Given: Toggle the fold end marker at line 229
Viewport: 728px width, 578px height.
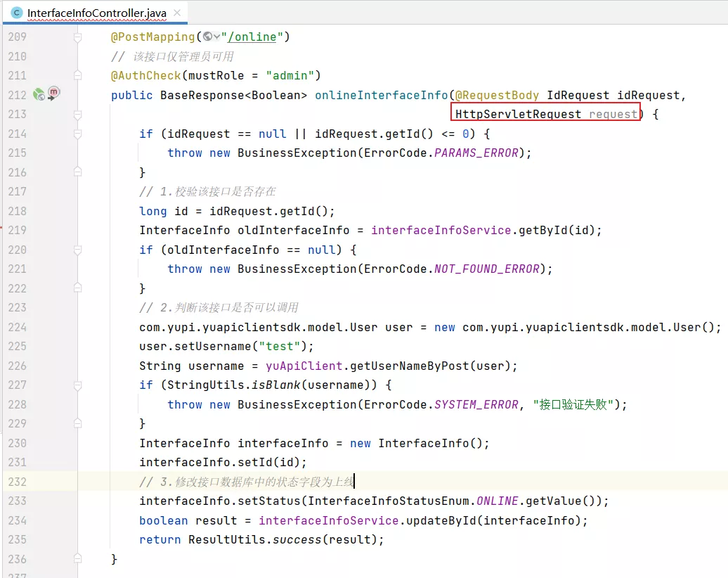Looking at the screenshot, I should point(78,423).
